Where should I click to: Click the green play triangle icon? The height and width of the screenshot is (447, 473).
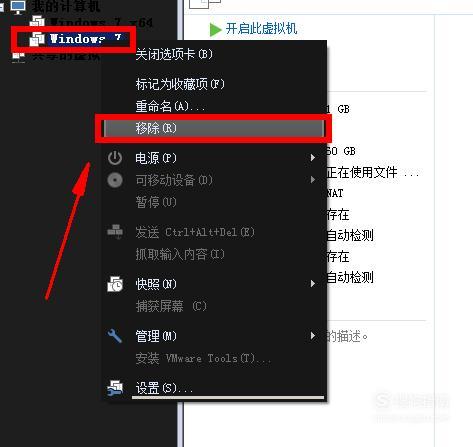[215, 29]
